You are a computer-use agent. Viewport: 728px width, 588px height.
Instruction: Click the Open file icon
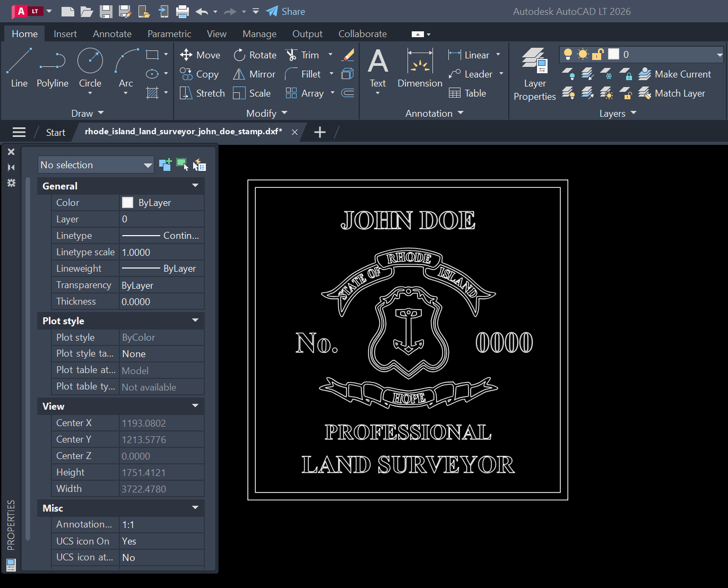point(86,11)
